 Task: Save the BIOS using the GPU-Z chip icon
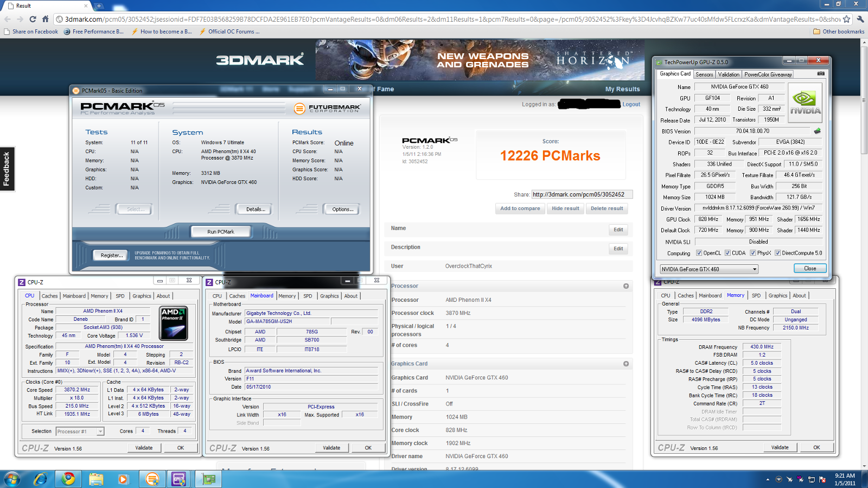click(x=818, y=131)
